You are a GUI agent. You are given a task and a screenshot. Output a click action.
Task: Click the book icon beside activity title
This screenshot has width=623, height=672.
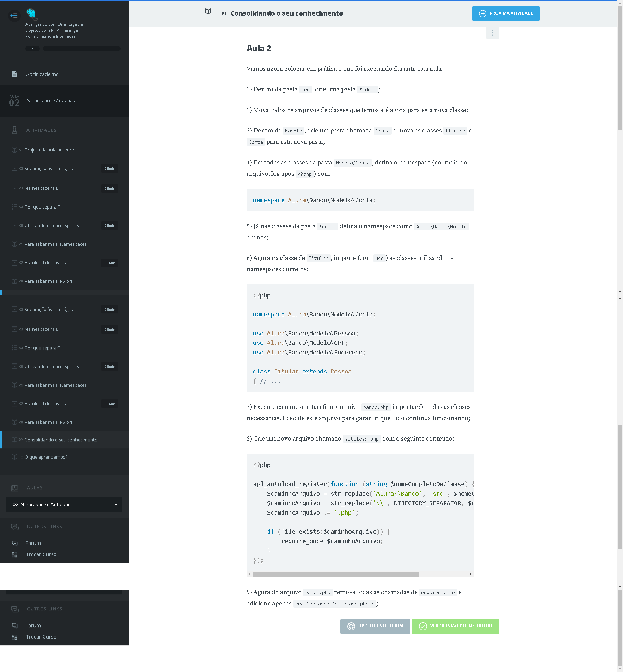tap(208, 12)
